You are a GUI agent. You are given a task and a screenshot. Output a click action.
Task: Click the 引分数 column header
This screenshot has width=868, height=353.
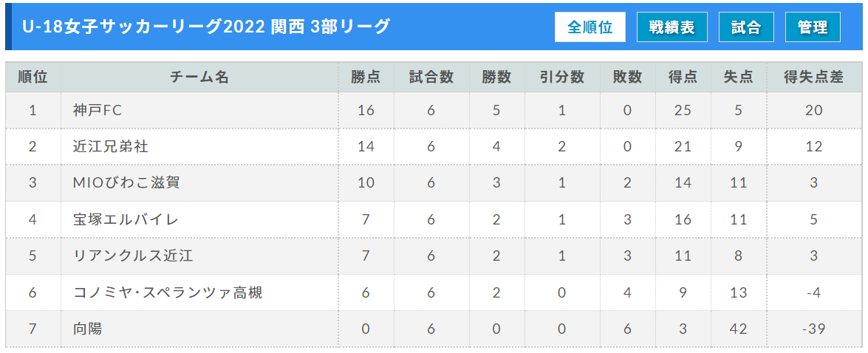[x=562, y=78]
